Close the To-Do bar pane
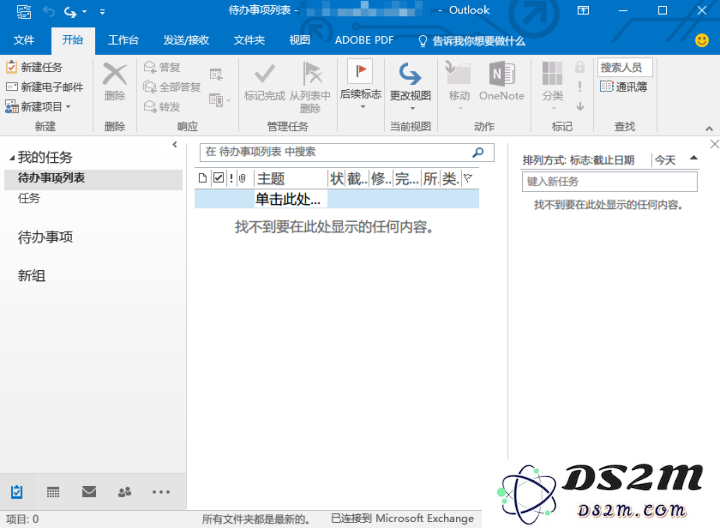This screenshot has height=528, width=720. 714,144
